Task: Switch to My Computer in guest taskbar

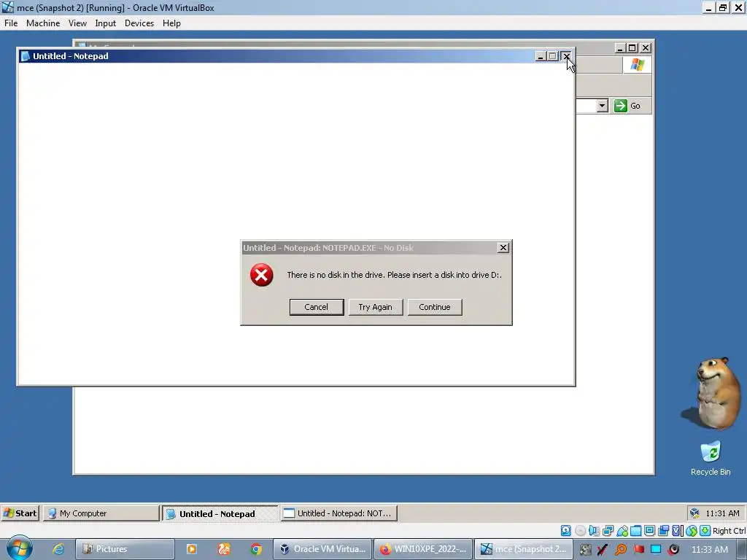Action: 101,513
